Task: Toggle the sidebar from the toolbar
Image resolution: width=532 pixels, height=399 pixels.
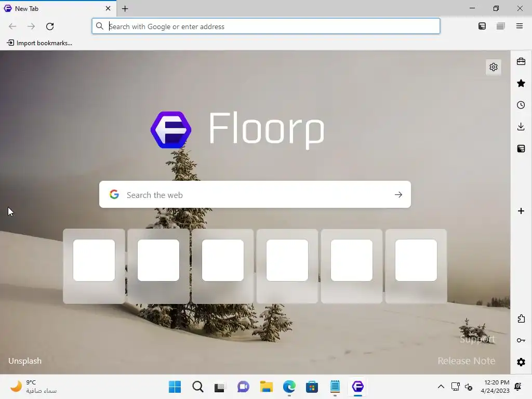Action: [x=482, y=26]
